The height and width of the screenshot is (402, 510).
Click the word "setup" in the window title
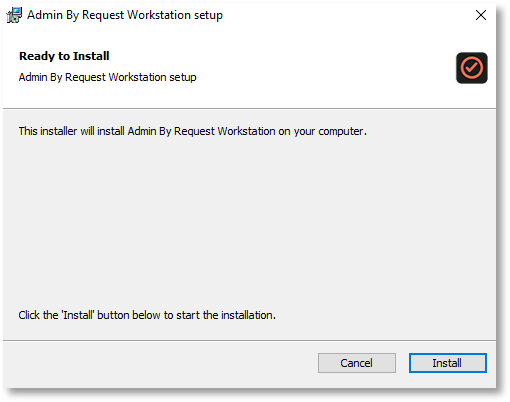208,16
